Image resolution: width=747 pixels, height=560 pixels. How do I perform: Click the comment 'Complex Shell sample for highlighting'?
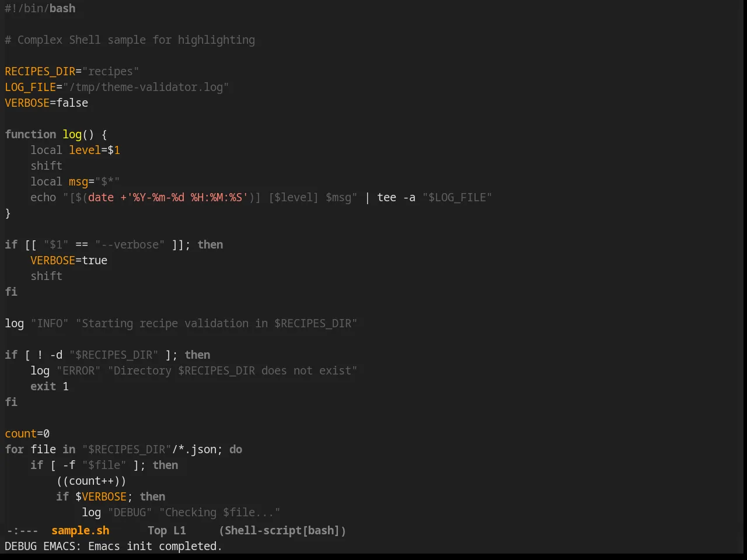pos(136,40)
